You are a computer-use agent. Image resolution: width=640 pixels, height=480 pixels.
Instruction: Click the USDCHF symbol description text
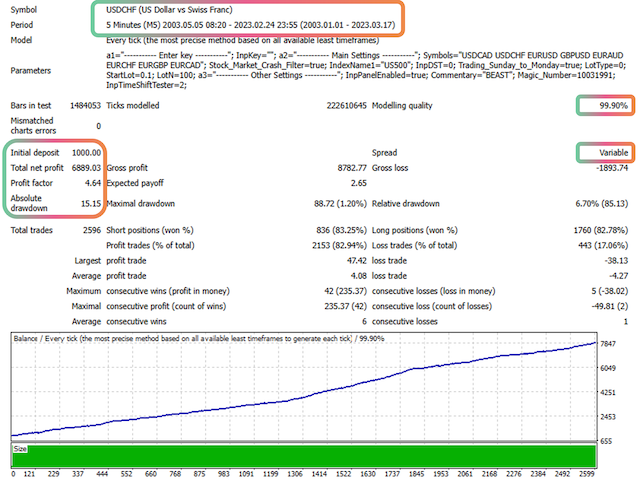(x=169, y=10)
